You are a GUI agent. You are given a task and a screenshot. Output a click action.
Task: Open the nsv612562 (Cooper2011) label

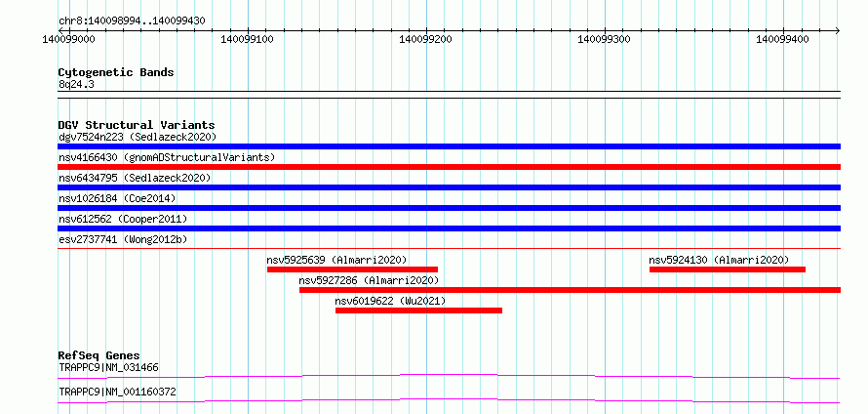pos(123,219)
